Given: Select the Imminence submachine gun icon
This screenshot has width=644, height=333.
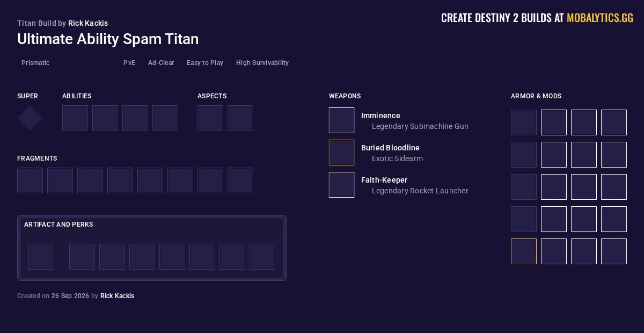Looking at the screenshot, I should pos(342,120).
